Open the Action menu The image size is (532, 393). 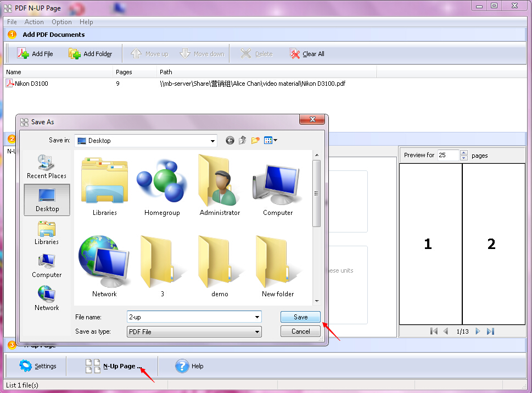click(x=34, y=22)
